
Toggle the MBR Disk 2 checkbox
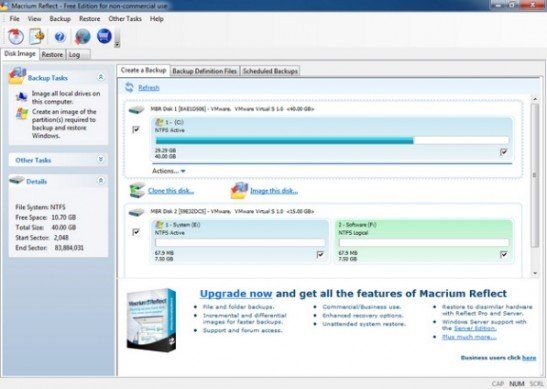click(x=136, y=232)
